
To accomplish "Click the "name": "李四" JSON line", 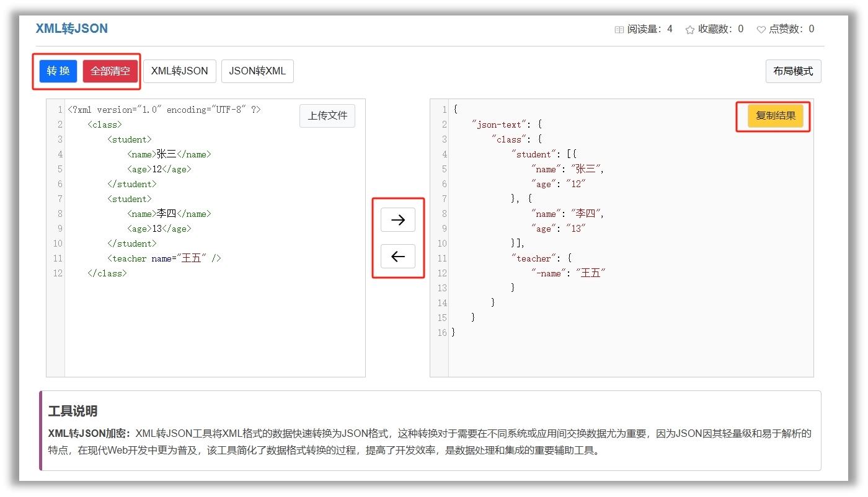I will click(x=567, y=214).
